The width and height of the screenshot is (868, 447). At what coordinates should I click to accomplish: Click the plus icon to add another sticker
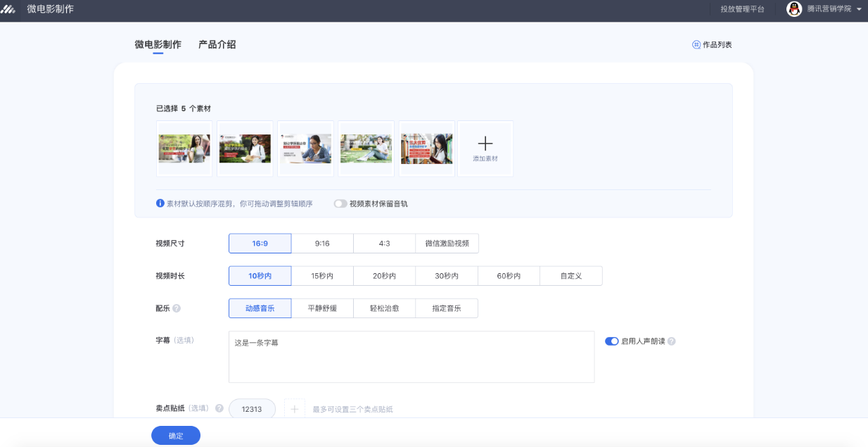point(294,408)
